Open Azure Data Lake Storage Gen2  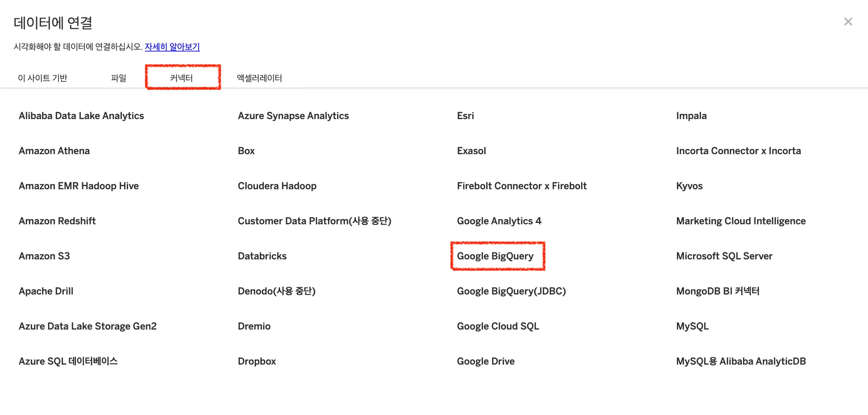click(x=88, y=326)
